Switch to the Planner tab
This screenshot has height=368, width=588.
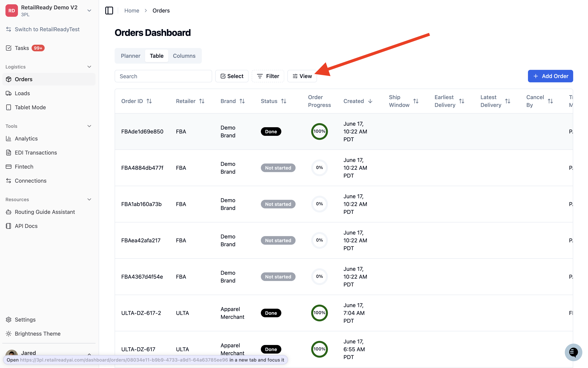(131, 56)
